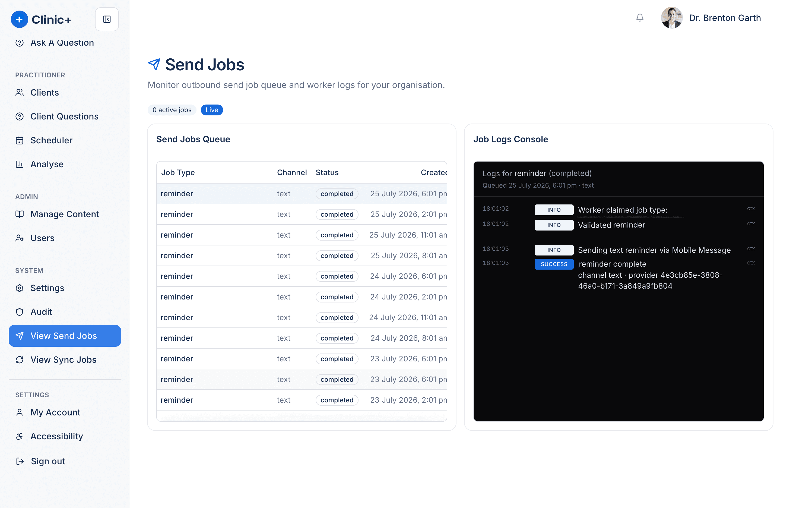Viewport: 812px width, 508px height.
Task: Click the Manage Content book icon
Action: (20, 214)
